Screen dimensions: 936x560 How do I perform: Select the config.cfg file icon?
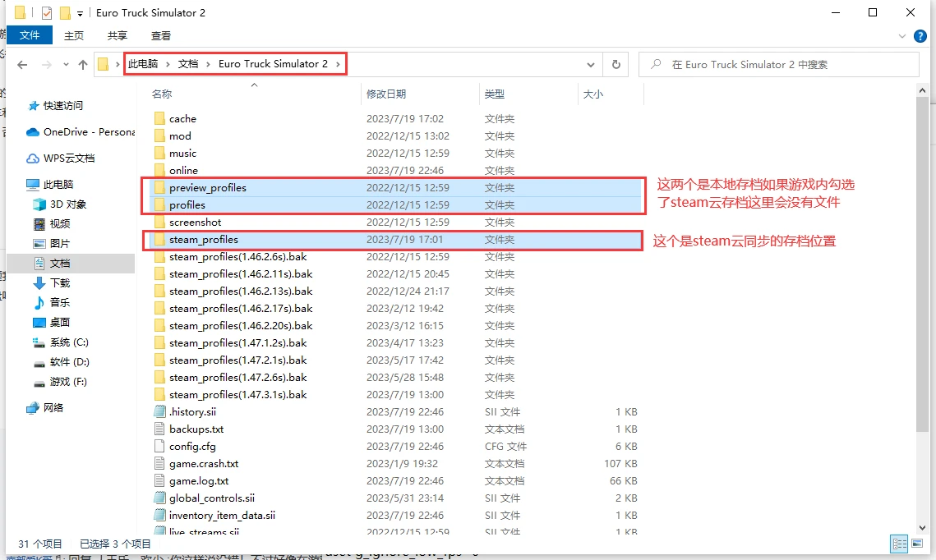[x=159, y=446]
